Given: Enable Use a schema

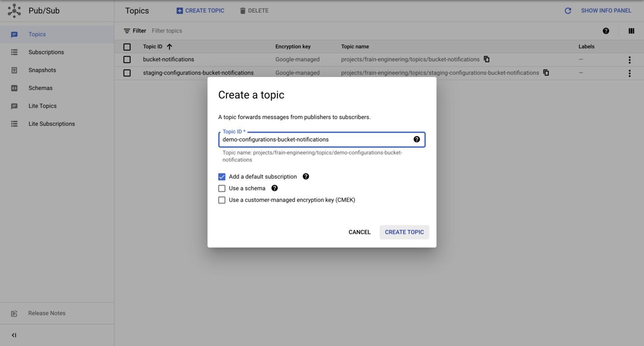Looking at the screenshot, I should 222,188.
